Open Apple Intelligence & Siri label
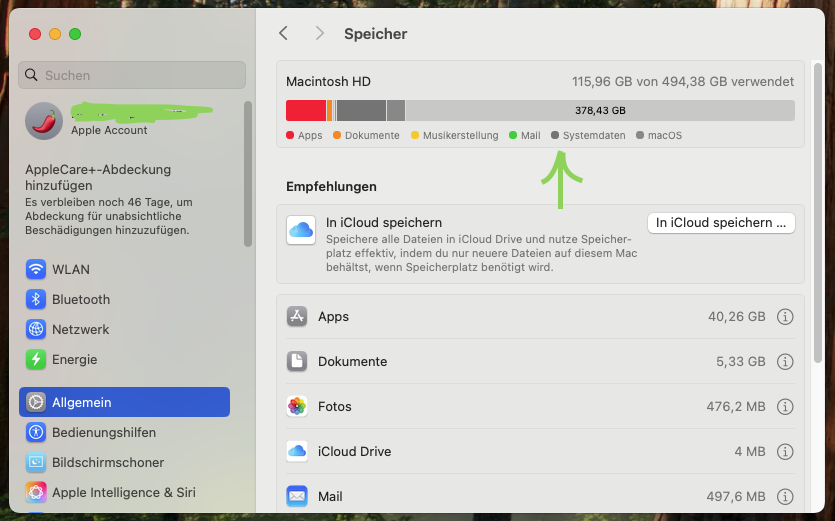Screen dimensions: 835x521 click(x=124, y=492)
